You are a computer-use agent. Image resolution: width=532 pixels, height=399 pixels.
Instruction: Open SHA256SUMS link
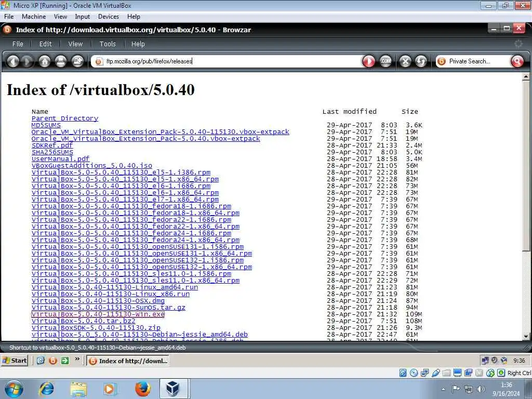pyautogui.click(x=52, y=152)
